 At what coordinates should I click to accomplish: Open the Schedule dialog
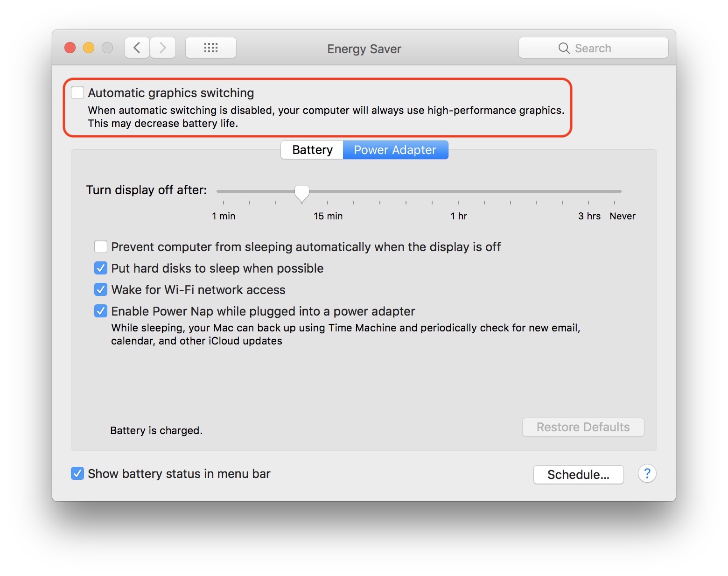point(578,474)
